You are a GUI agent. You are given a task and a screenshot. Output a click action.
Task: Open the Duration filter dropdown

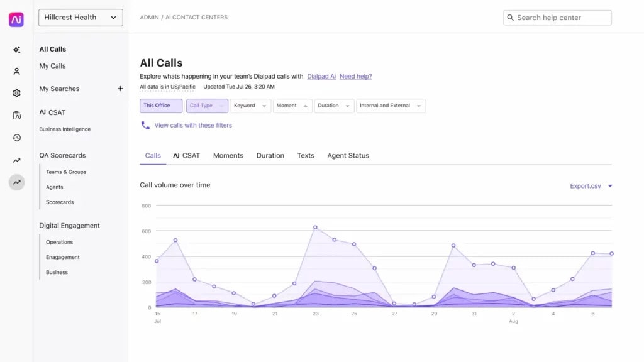334,106
